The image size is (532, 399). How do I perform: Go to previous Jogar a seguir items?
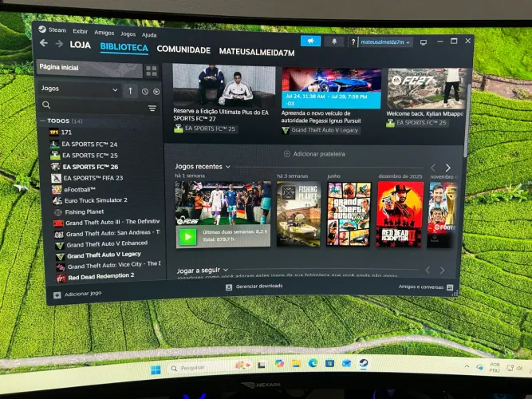[428, 271]
